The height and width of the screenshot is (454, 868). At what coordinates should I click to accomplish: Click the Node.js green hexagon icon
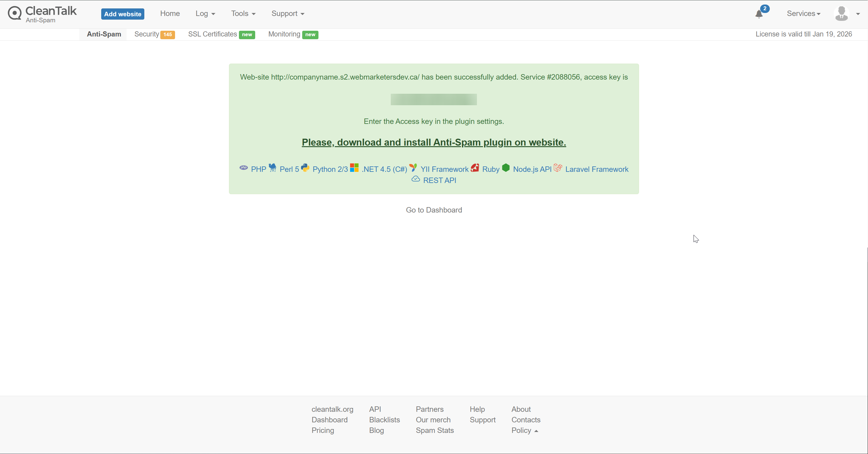pyautogui.click(x=506, y=168)
